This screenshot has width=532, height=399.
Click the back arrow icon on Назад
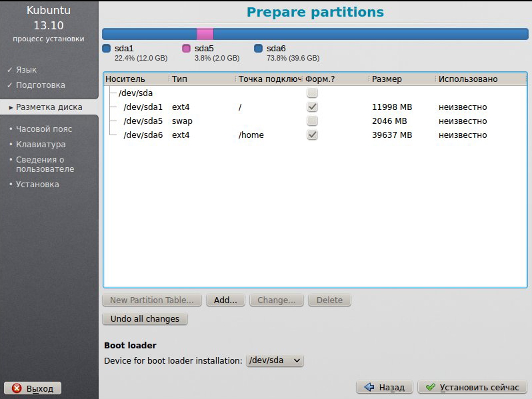(369, 387)
